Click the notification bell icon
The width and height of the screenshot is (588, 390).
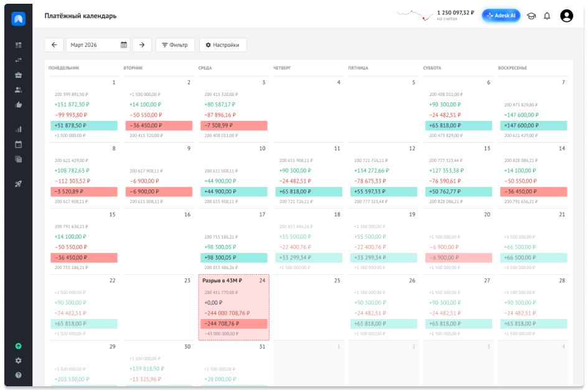[x=547, y=16]
